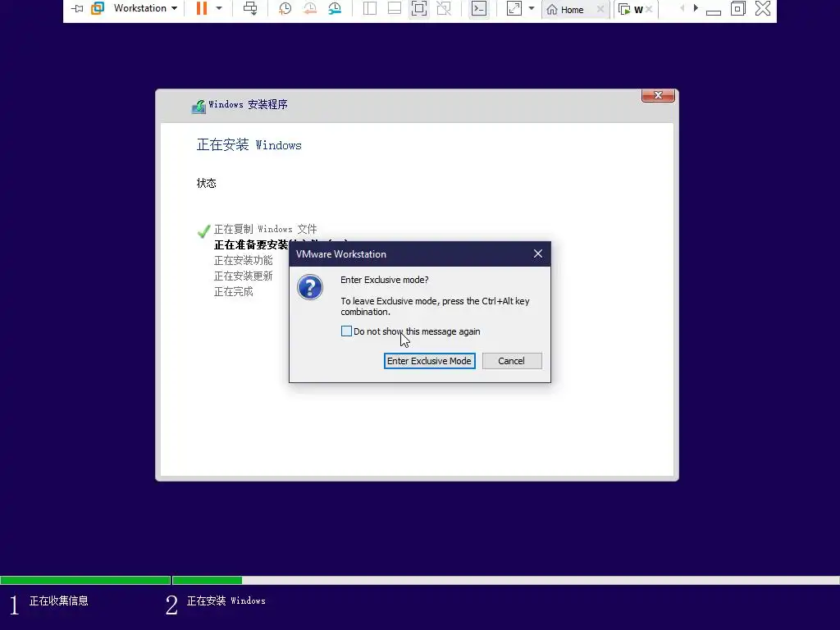Switch to the W virtual machine tab

tap(631, 10)
